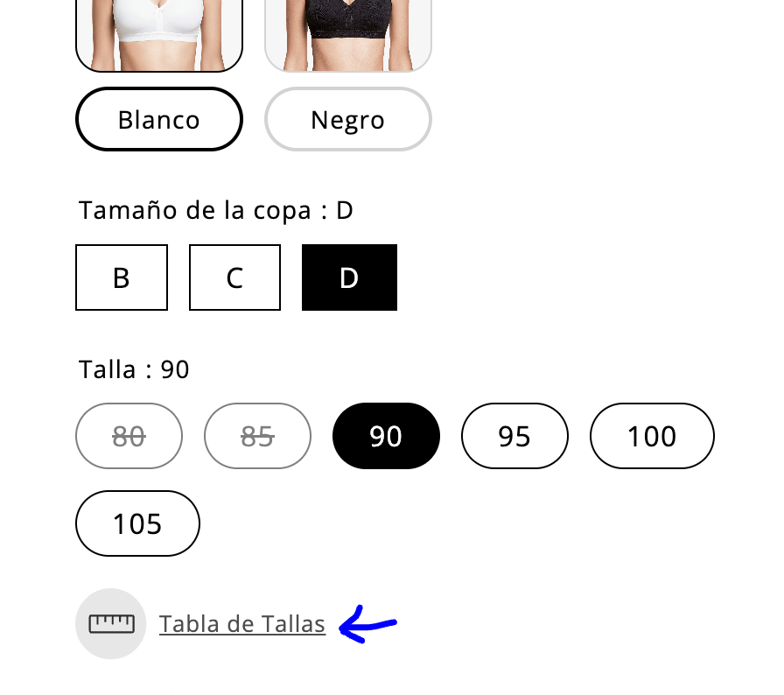Image resolution: width=784 pixels, height=695 pixels.
Task: Open the ruler size guide icon
Action: click(111, 624)
